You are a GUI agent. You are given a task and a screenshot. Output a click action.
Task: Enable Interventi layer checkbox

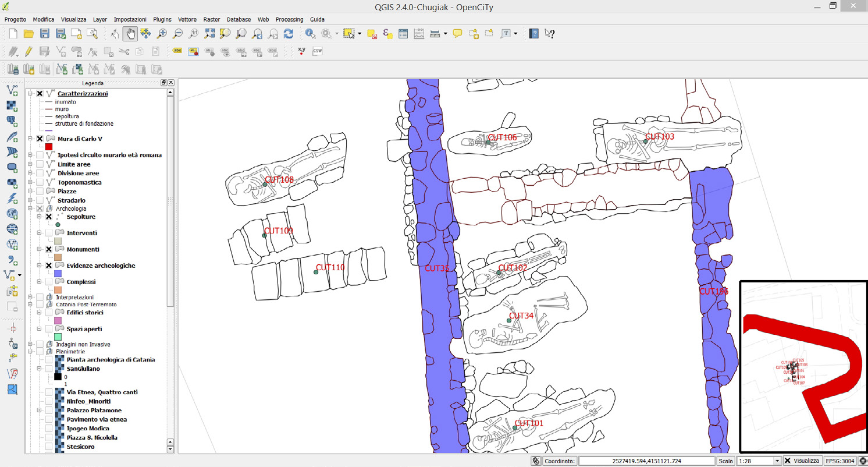(49, 233)
